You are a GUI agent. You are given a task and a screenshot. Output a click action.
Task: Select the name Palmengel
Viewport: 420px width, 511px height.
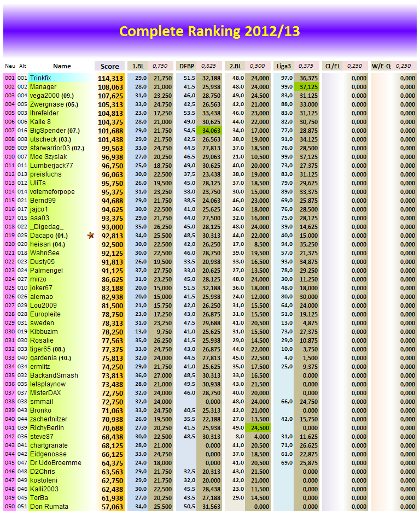click(x=46, y=271)
